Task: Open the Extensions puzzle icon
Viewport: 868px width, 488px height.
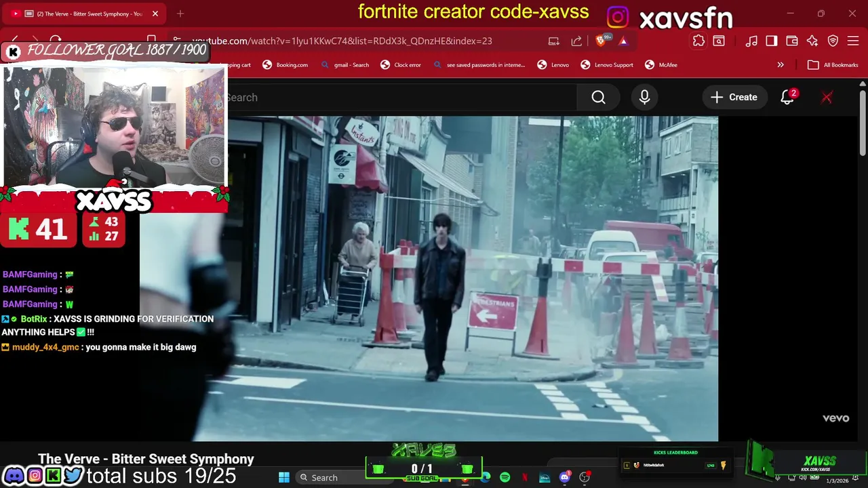Action: point(698,41)
